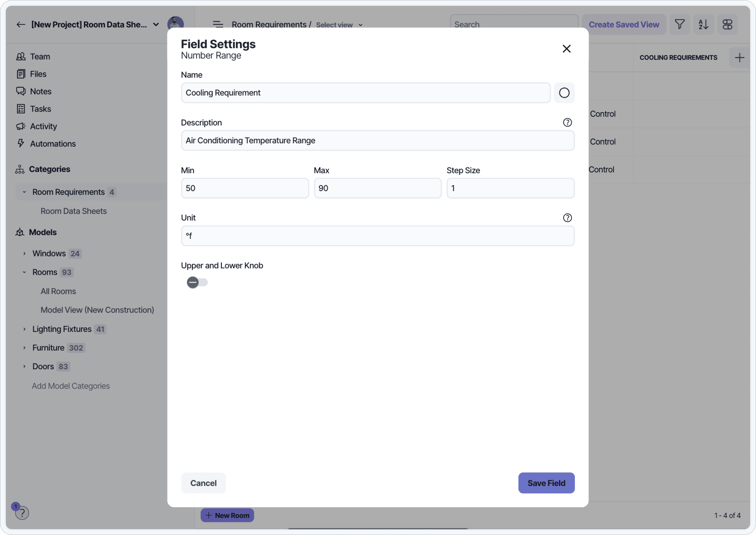Open Automations in the sidebar

point(53,144)
